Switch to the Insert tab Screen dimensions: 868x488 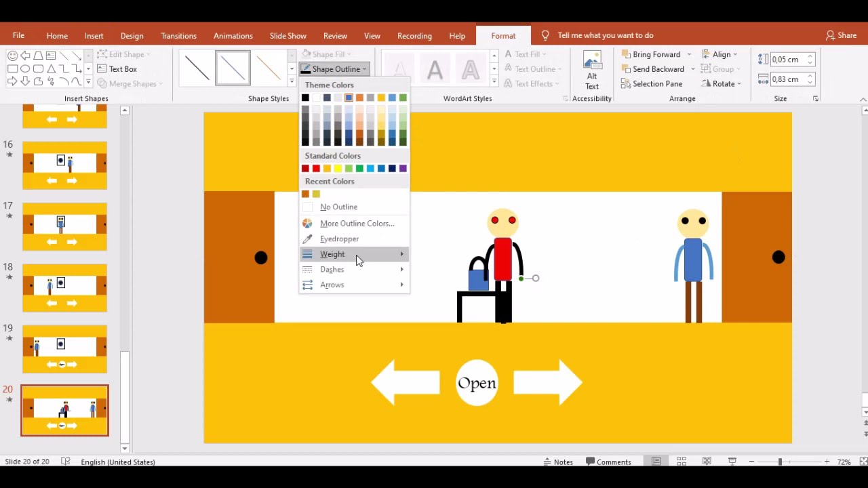(94, 36)
